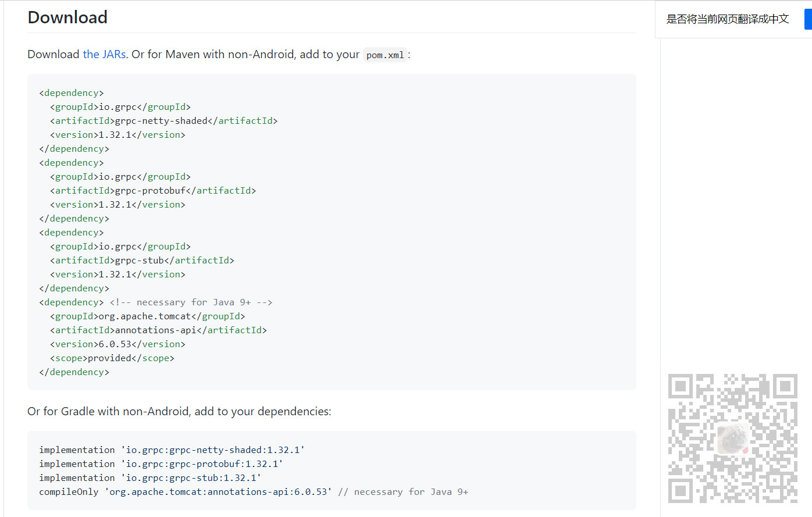Click the first opening dependency tag
Image resolution: width=812 pixels, height=517 pixels.
point(72,93)
